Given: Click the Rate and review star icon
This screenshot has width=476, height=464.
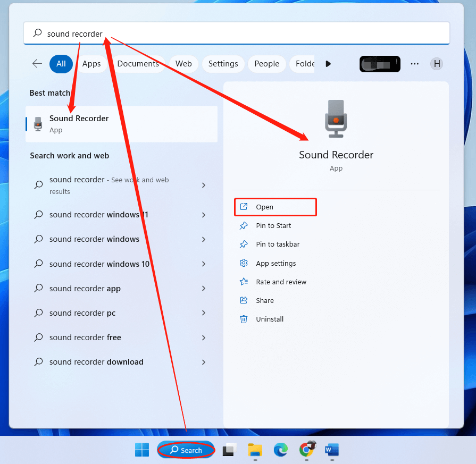Looking at the screenshot, I should pyautogui.click(x=244, y=282).
